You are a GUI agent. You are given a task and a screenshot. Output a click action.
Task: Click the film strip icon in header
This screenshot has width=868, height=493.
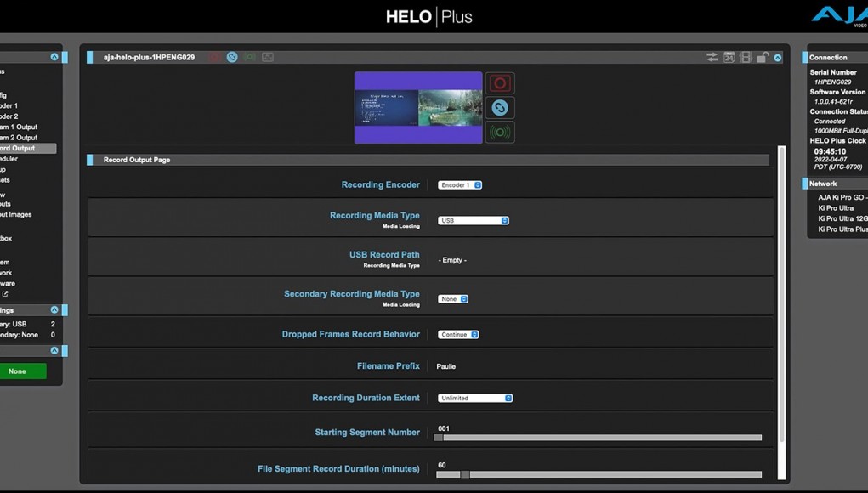(x=746, y=57)
